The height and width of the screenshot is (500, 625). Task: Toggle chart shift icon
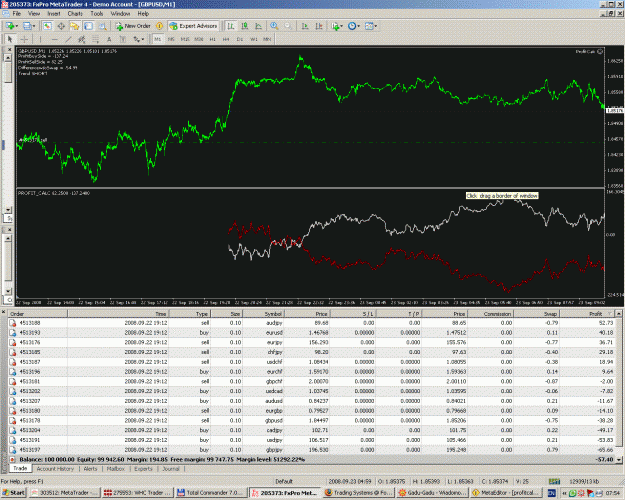coord(319,26)
